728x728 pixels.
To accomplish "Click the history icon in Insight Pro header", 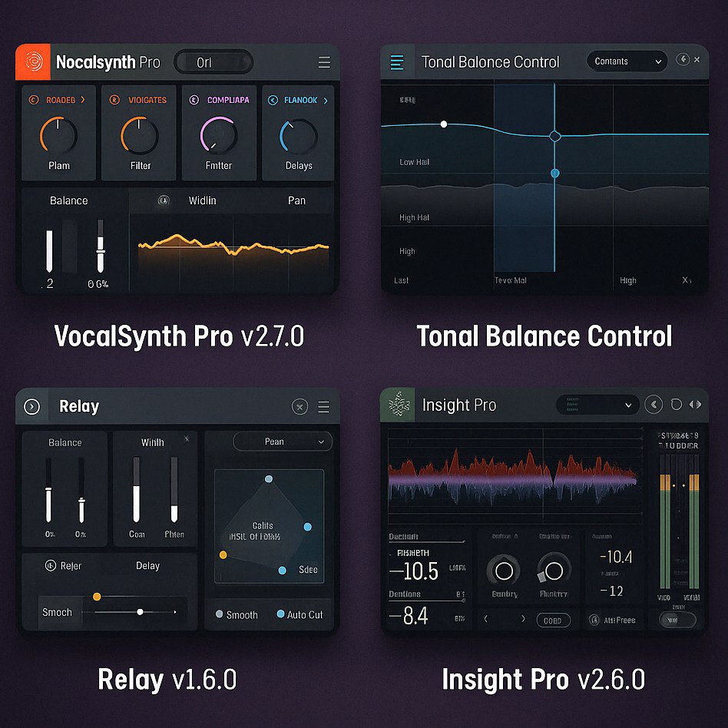I will click(x=677, y=405).
